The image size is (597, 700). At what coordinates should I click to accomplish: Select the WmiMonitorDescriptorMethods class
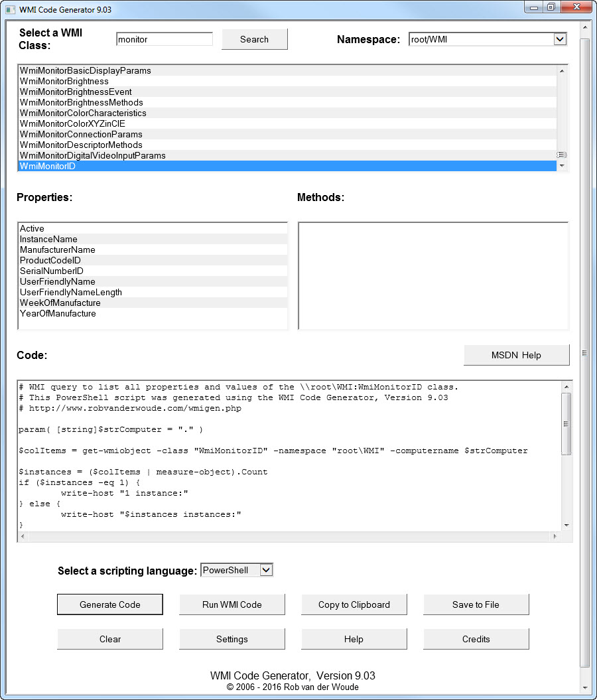pos(287,145)
